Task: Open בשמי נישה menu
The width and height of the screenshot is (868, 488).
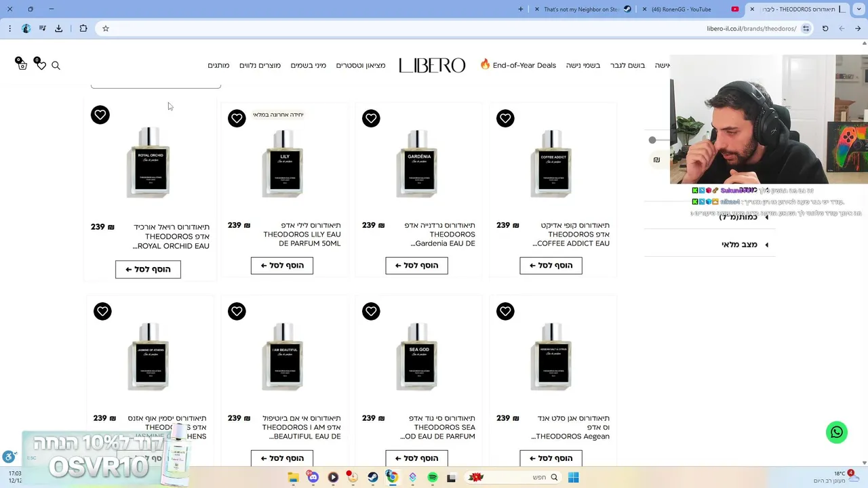Action: (x=583, y=65)
